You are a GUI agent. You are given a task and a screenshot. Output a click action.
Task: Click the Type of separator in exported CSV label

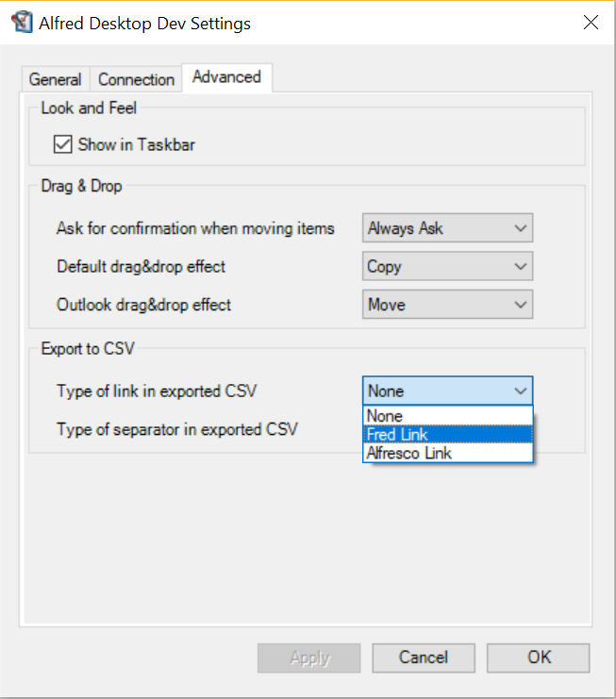[177, 429]
